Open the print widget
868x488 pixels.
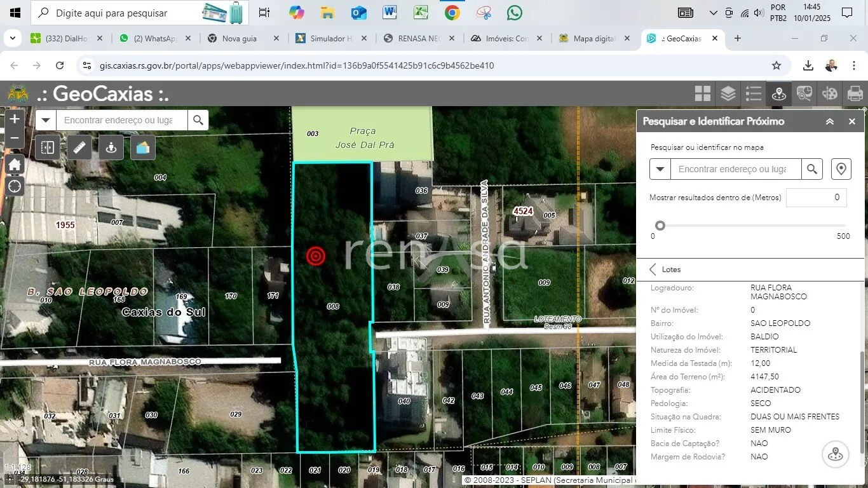[855, 94]
